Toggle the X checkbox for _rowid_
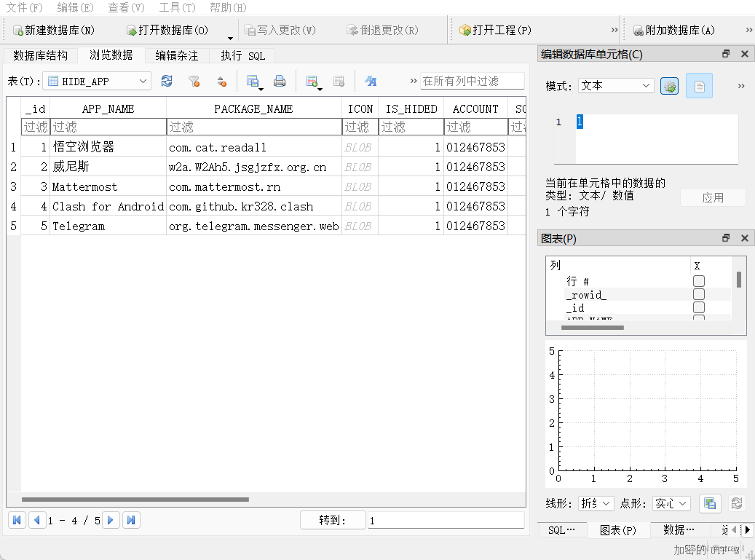 [699, 294]
